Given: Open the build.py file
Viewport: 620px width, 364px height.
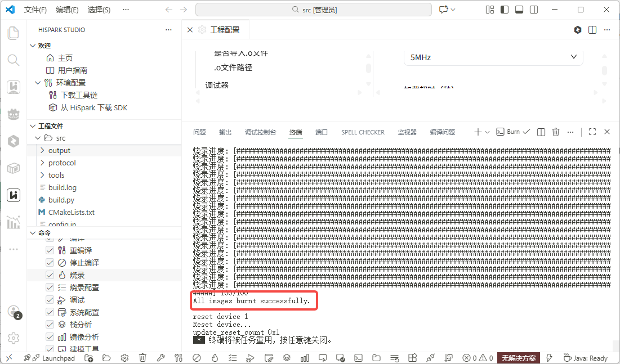Looking at the screenshot, I should pyautogui.click(x=61, y=200).
